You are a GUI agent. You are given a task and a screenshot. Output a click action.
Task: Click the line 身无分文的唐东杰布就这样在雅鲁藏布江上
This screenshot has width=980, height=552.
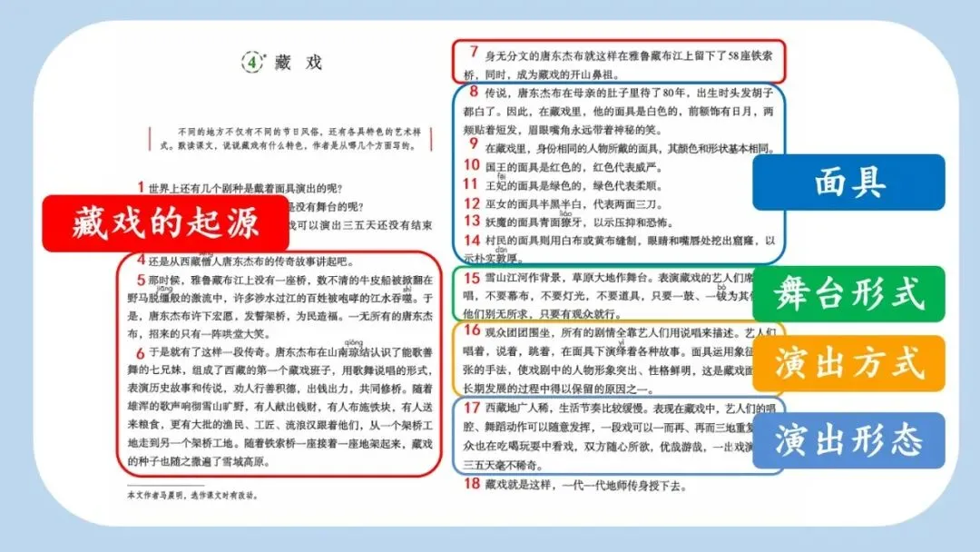click(x=629, y=55)
